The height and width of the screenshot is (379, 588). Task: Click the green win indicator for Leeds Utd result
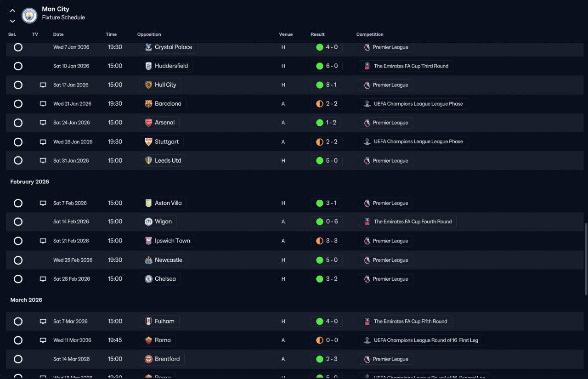[x=320, y=161]
